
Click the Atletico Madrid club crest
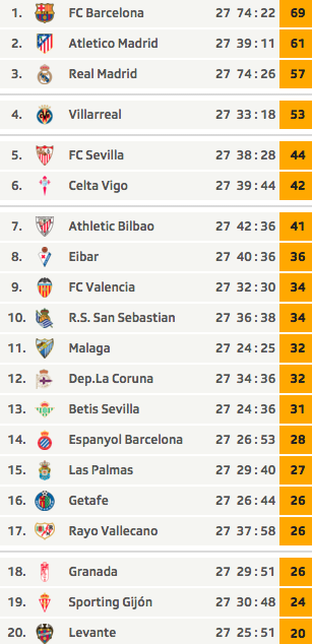click(x=44, y=43)
